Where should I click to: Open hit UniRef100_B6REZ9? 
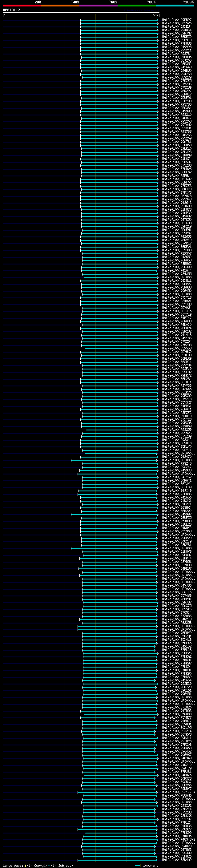(177, 37)
